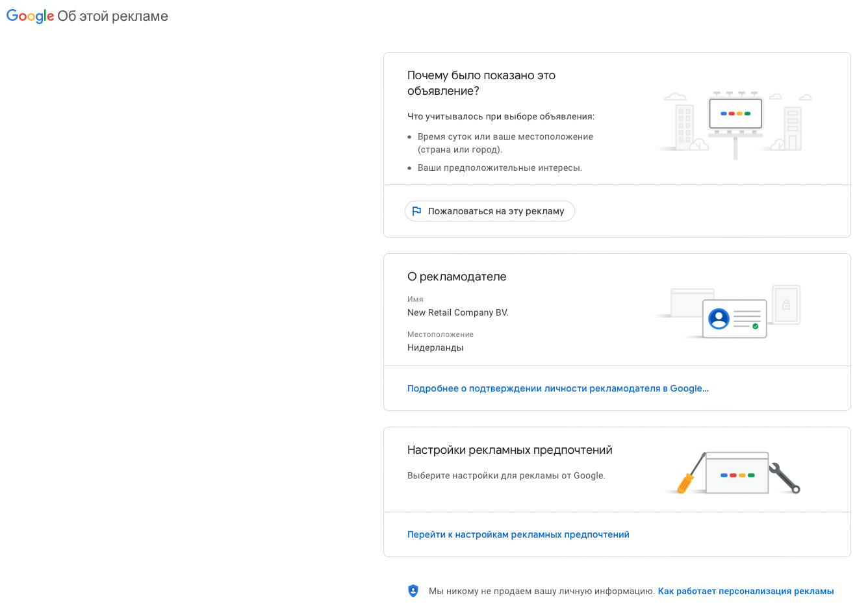Click 'Почему было показано это объявление?' heading
The width and height of the screenshot is (868, 611).
click(481, 82)
